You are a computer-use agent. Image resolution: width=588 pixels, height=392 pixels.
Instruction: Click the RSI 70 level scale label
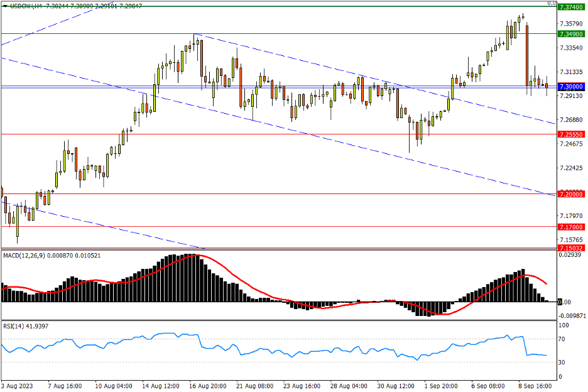coord(563,339)
